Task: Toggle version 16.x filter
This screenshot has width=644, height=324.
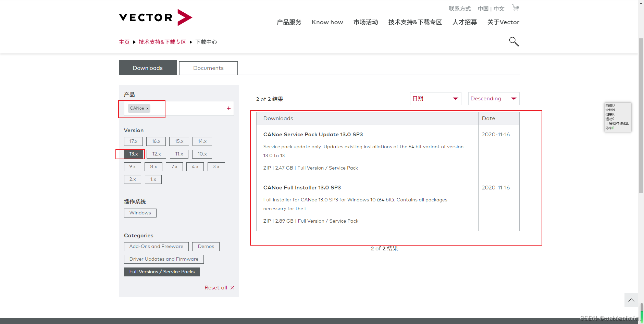Action: point(156,141)
